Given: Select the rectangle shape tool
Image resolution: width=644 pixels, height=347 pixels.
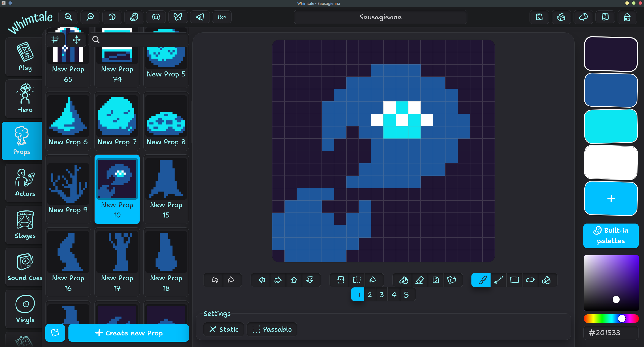Looking at the screenshot, I should pyautogui.click(x=514, y=280).
